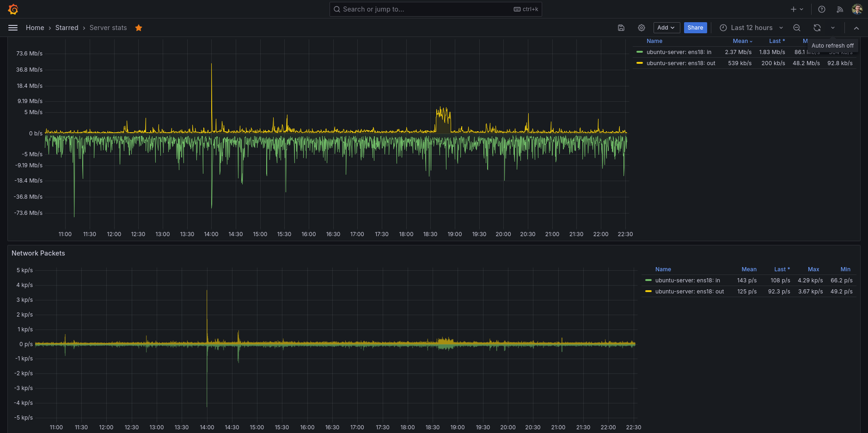Go to Home breadcrumb link
This screenshot has height=433, width=868.
tap(35, 28)
